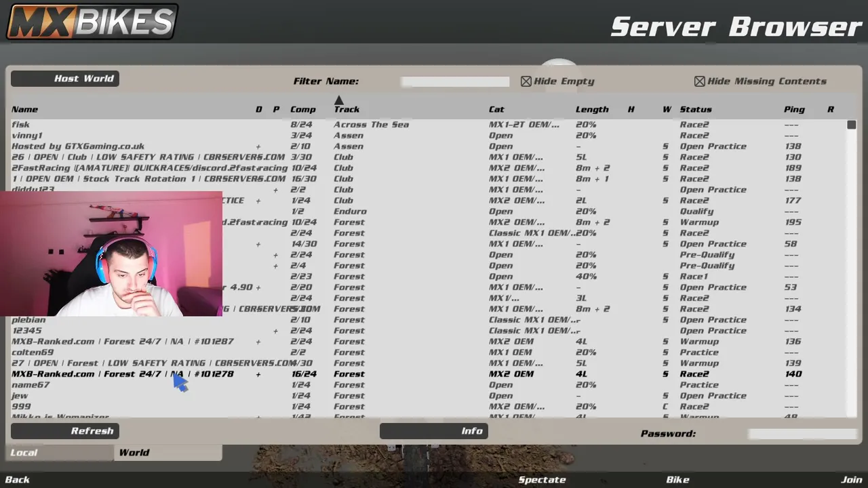
Task: Click the ping value 195
Action: tap(792, 222)
